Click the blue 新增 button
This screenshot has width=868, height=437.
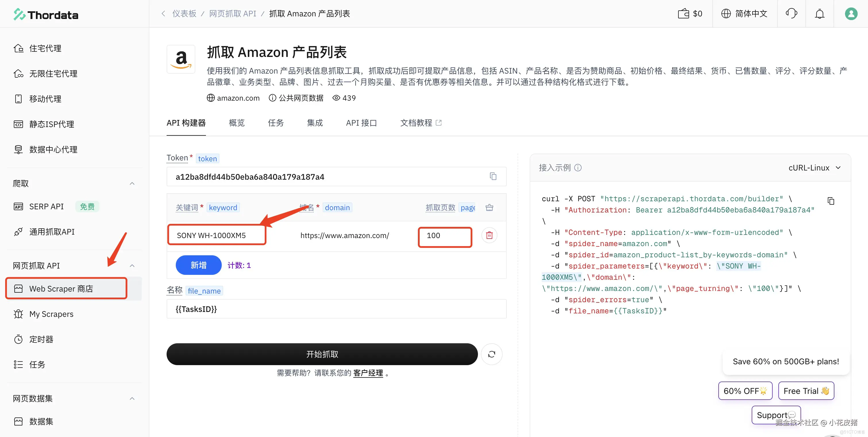[x=198, y=265]
